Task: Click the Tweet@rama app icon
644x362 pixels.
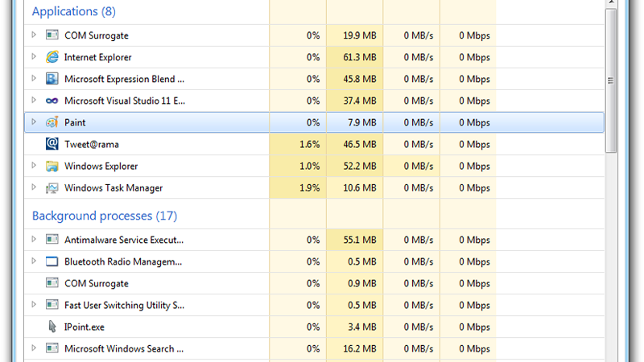Action: click(x=52, y=144)
